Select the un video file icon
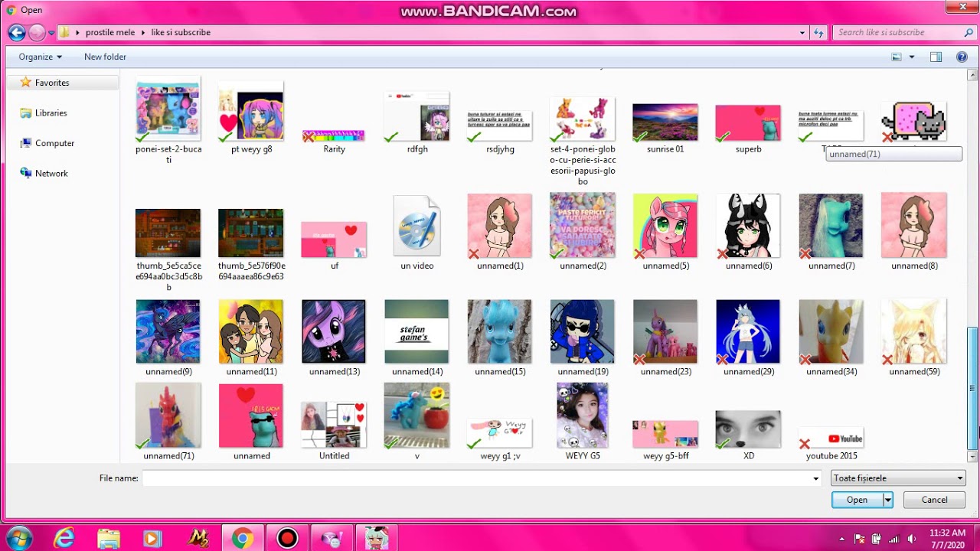This screenshot has width=980, height=551. (x=417, y=226)
